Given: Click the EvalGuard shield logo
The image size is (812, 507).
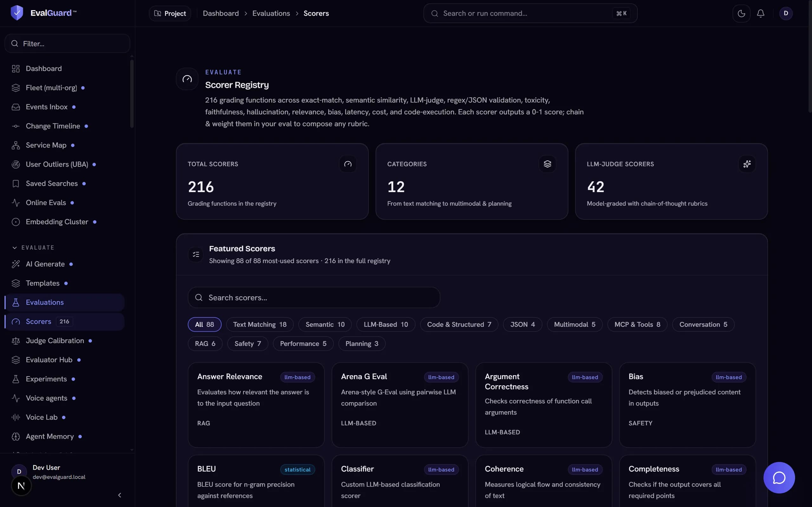Looking at the screenshot, I should click(17, 13).
